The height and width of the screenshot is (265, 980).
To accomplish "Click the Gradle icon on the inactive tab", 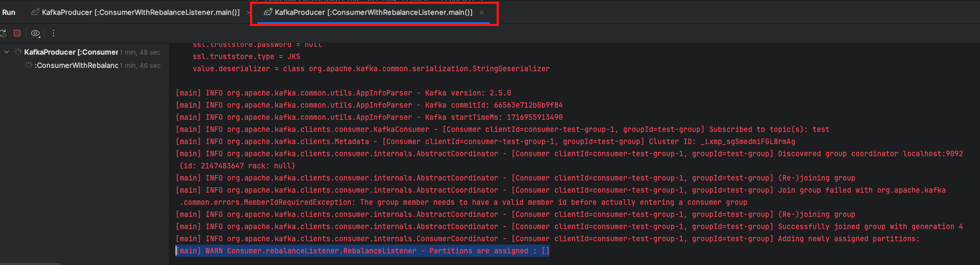I will point(35,12).
